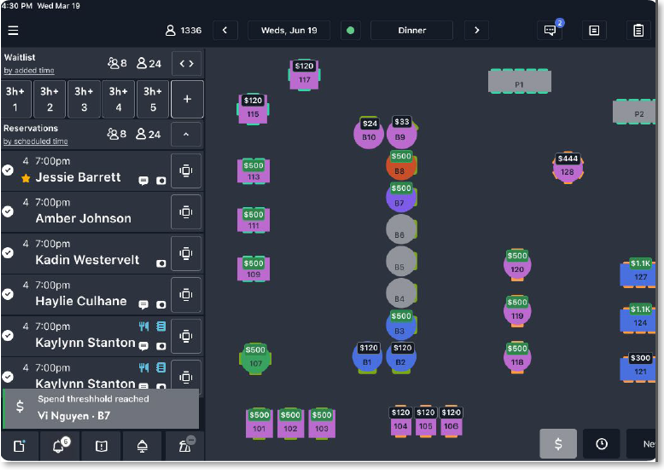Open the Dinner shift selector
The height and width of the screenshot is (470, 664).
[411, 30]
